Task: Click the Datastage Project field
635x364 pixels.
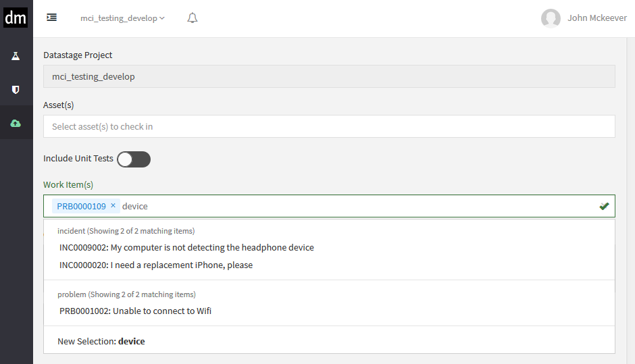Action: (329, 77)
